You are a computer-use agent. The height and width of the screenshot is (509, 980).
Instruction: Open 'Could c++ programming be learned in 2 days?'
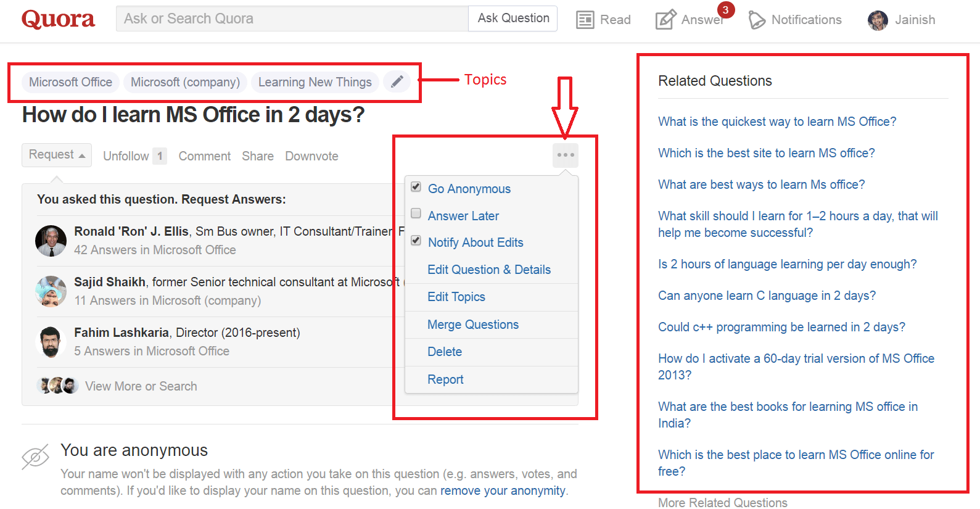781,327
